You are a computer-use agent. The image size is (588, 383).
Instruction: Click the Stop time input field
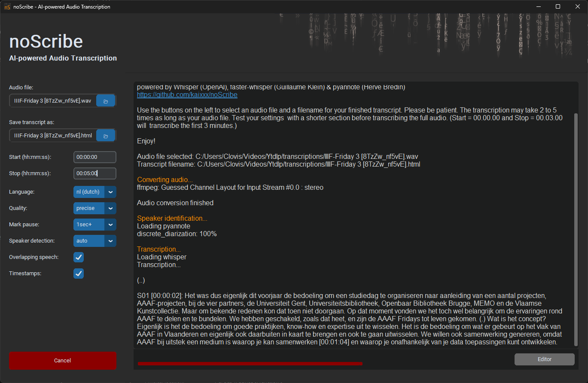tap(94, 173)
